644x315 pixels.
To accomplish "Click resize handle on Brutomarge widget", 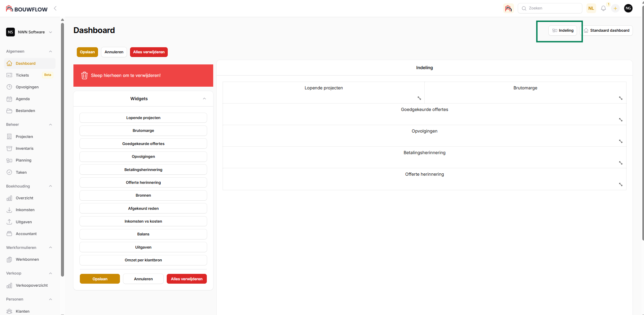I will (x=620, y=98).
